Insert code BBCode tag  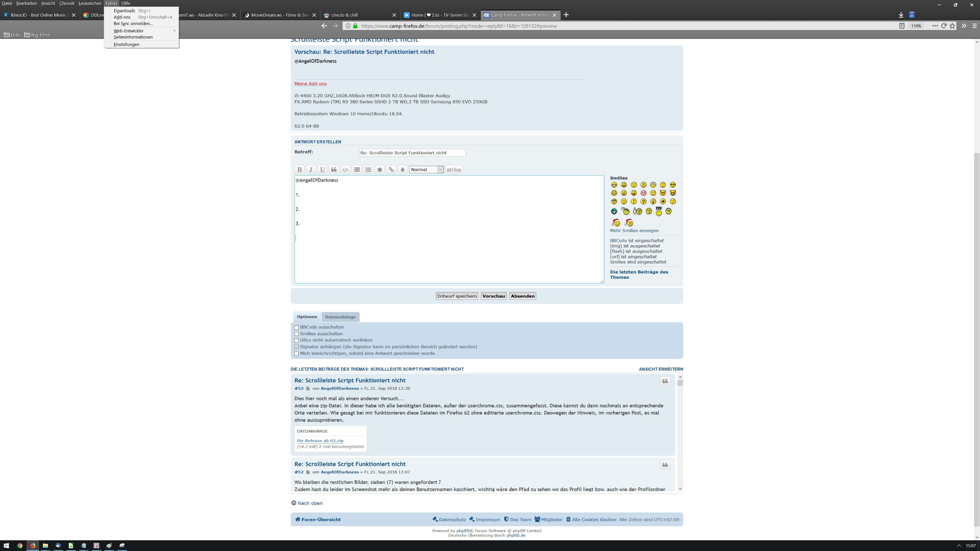coord(345,170)
